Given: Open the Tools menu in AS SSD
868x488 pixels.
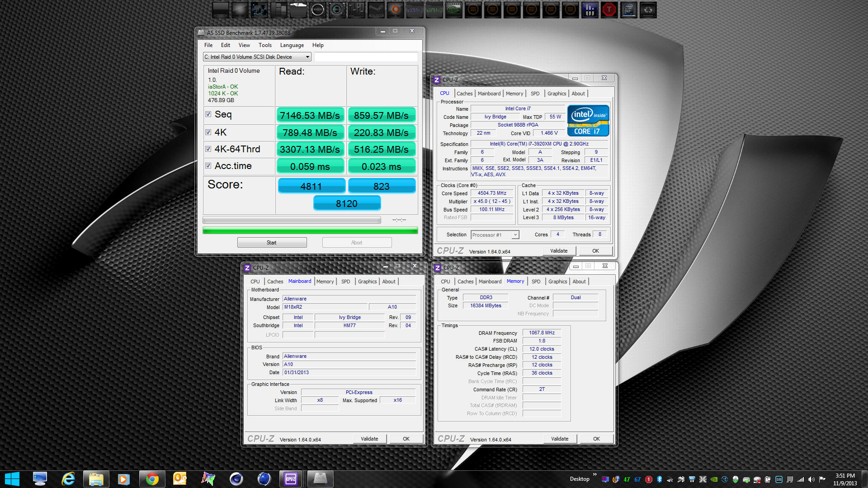Looking at the screenshot, I should [x=265, y=45].
